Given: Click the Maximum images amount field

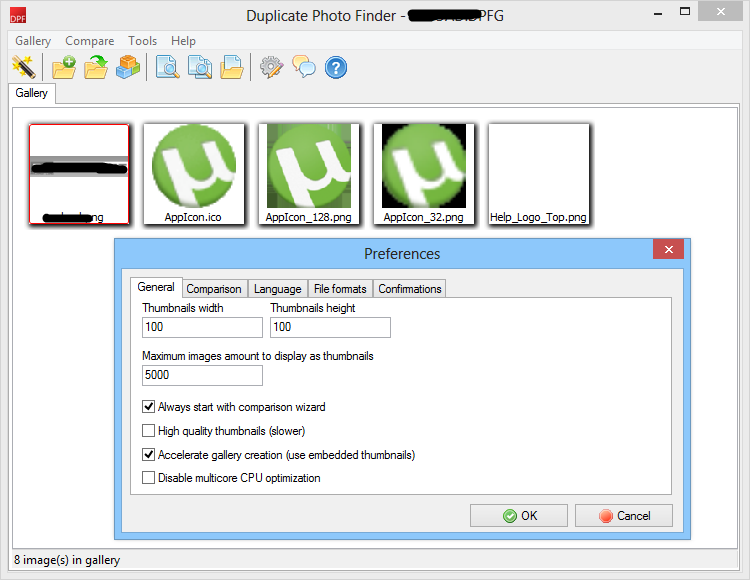Looking at the screenshot, I should tap(202, 375).
